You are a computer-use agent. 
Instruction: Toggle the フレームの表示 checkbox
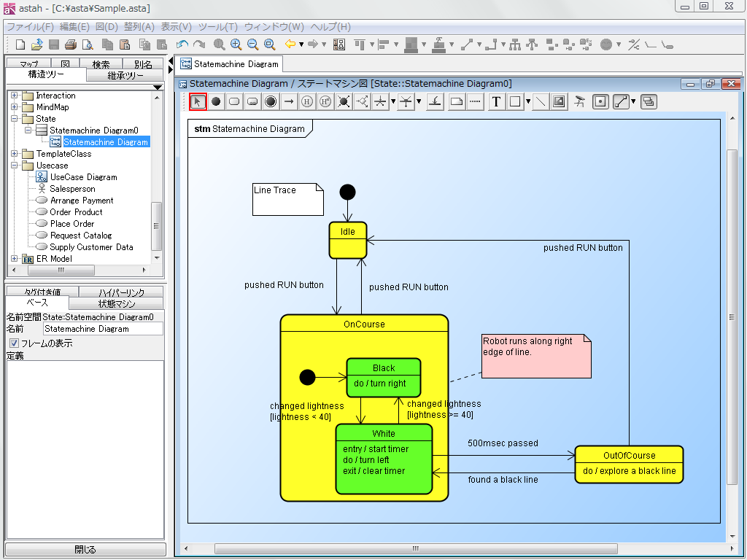point(13,343)
